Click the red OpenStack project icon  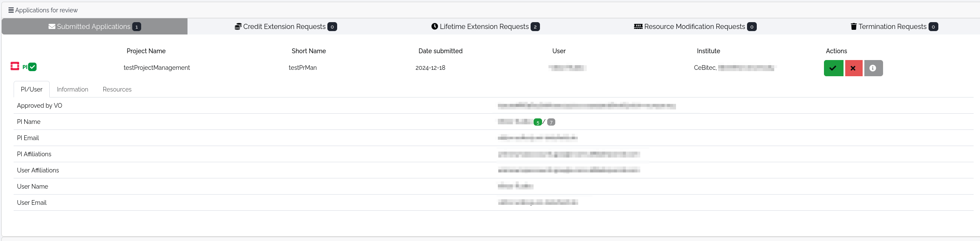pyautogui.click(x=15, y=66)
